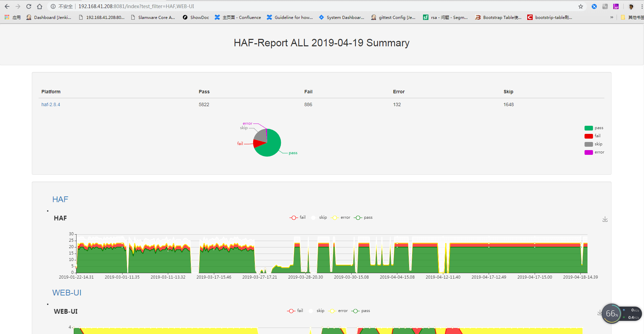Open the other bookmarks folder
The image size is (644, 334).
coord(631,17)
